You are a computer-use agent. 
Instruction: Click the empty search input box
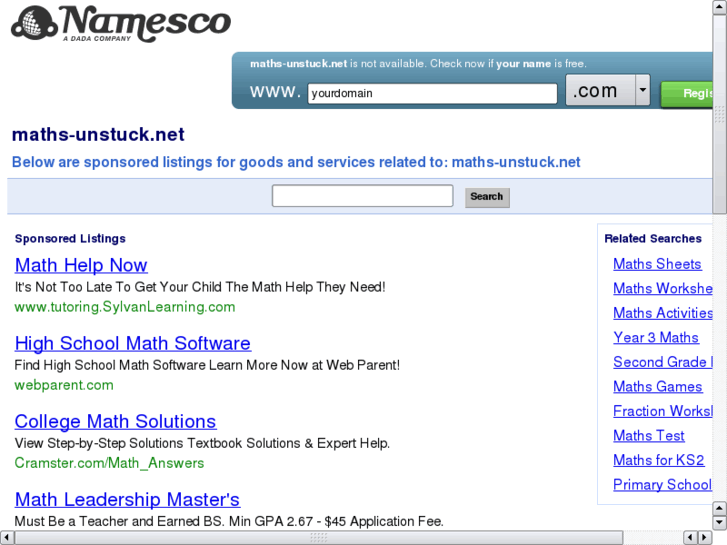(363, 196)
